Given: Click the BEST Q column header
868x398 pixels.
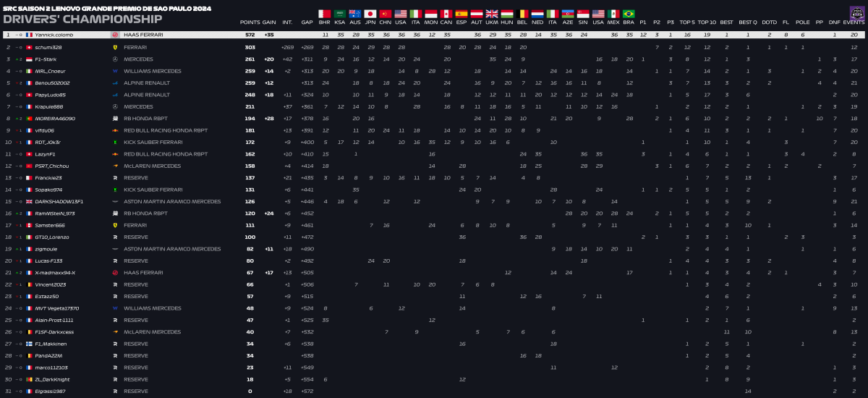Looking at the screenshot, I should [748, 22].
